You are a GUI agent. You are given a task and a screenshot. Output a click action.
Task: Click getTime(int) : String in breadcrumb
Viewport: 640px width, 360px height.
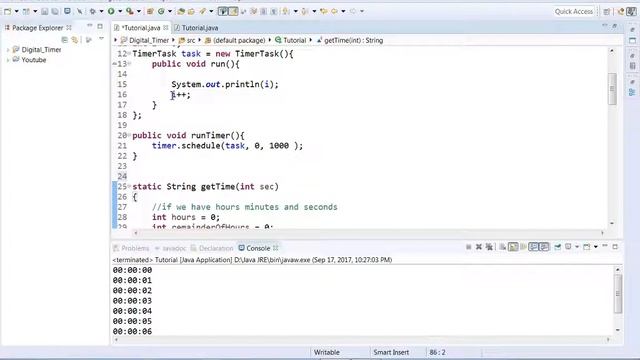[353, 40]
